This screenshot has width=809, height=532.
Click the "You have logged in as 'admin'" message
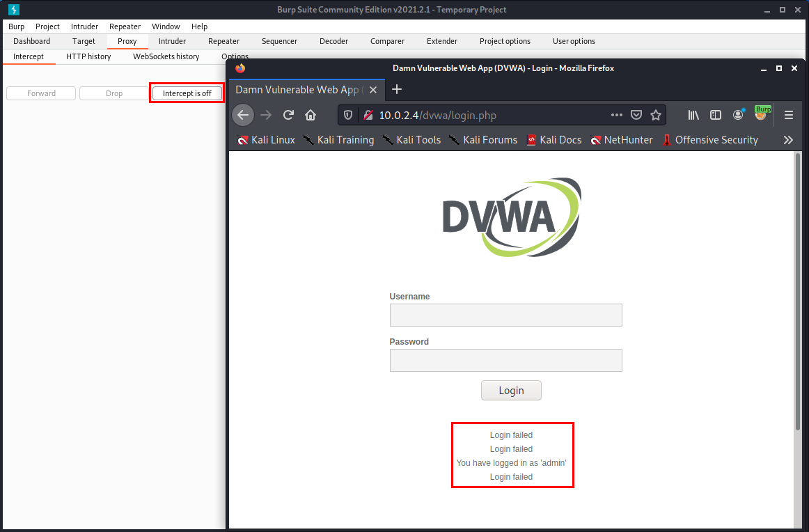click(x=511, y=463)
